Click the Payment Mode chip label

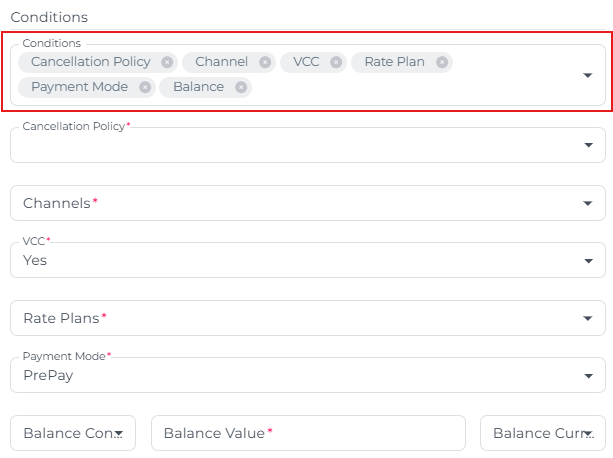pos(79,87)
